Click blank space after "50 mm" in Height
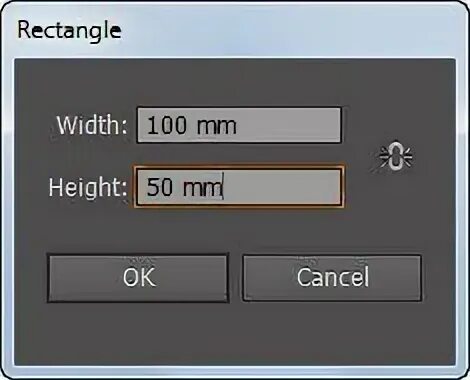The height and width of the screenshot is (380, 470). (x=282, y=187)
